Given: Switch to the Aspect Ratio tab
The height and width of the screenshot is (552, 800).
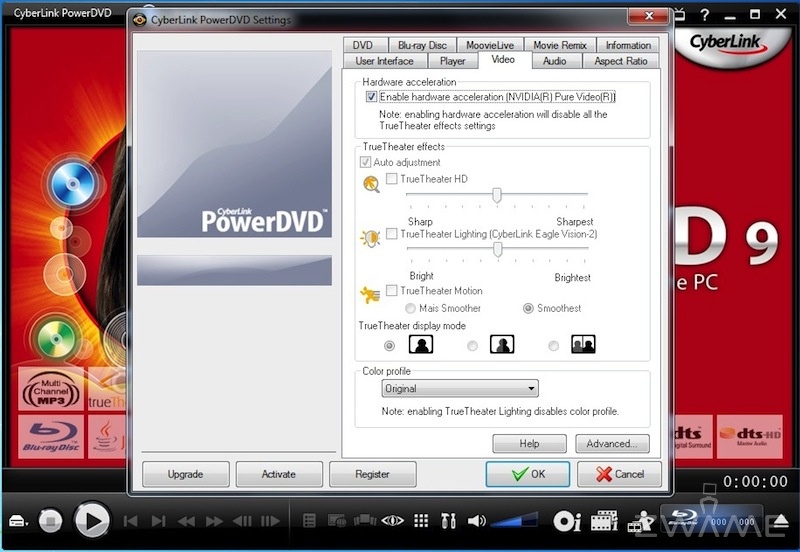Looking at the screenshot, I should [620, 61].
